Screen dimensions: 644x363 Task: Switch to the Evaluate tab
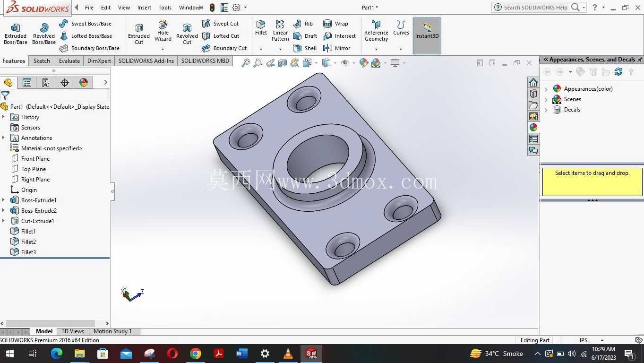tap(69, 60)
